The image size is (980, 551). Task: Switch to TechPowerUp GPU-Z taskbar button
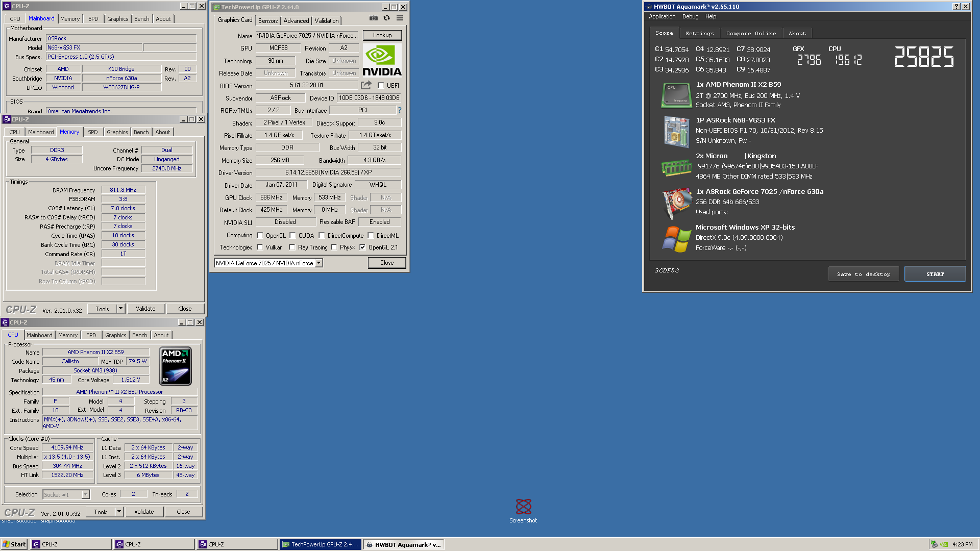tap(320, 544)
